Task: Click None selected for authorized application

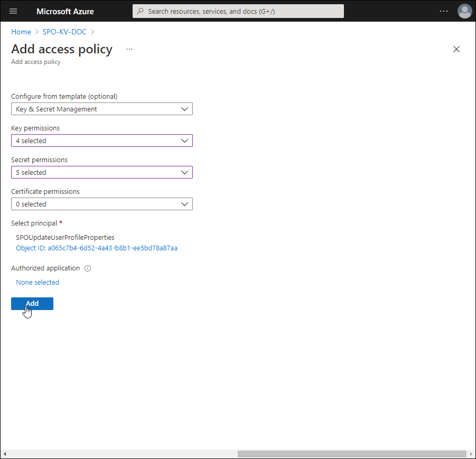Action: 38,283
